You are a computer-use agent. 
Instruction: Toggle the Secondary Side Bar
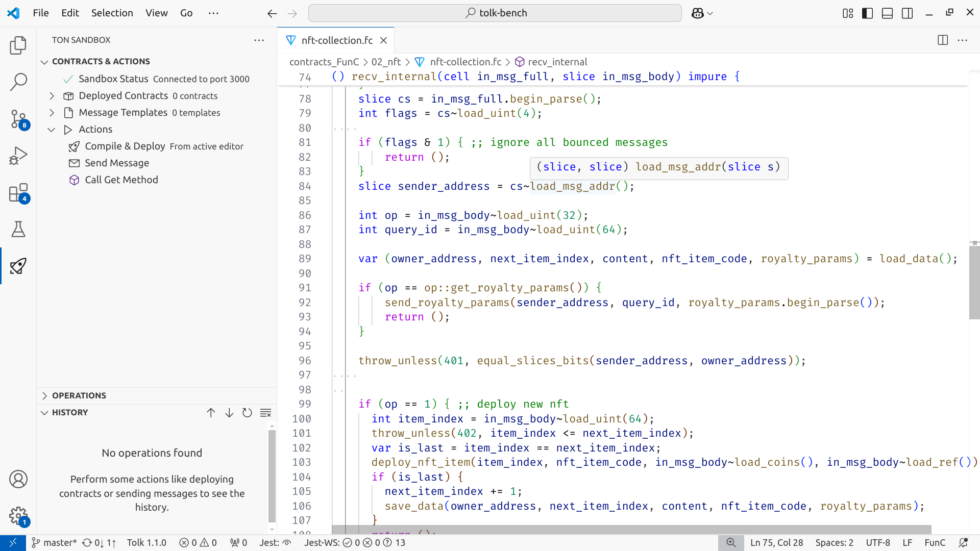tap(908, 13)
